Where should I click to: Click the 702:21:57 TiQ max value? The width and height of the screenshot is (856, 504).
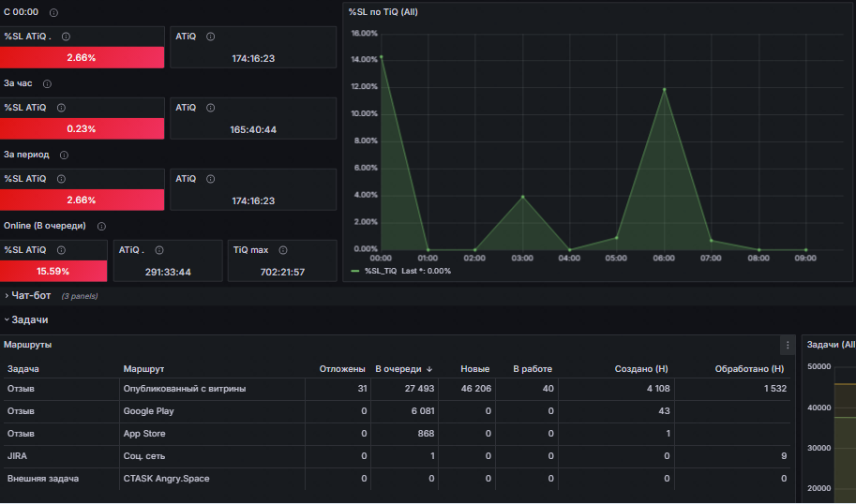tap(282, 273)
